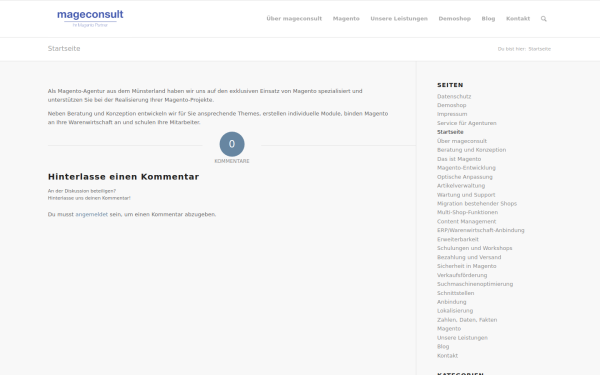This screenshot has height=375, width=600.
Task: Open Magento in the Seiten sidebar
Action: click(x=449, y=329)
